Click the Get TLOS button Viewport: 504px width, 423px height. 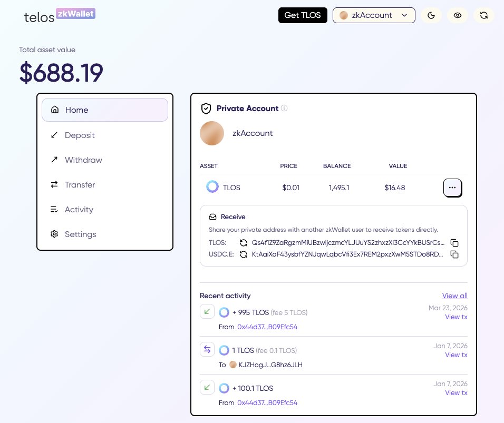[x=303, y=15]
